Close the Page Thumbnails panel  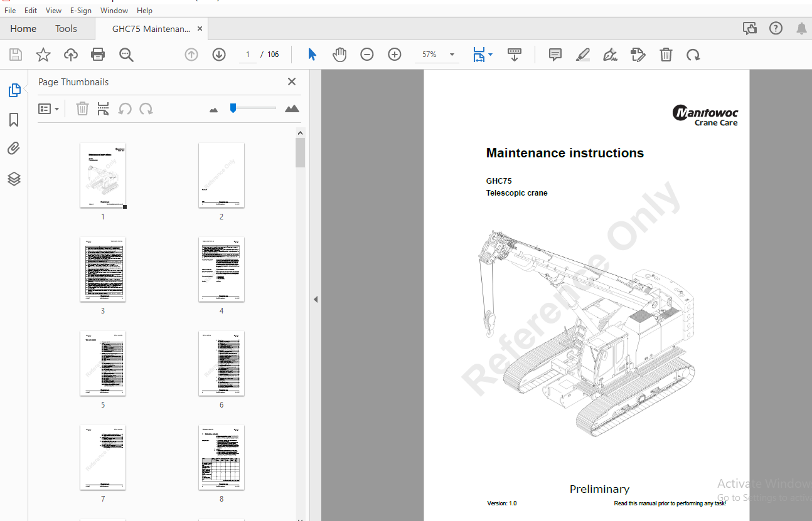pyautogui.click(x=292, y=82)
